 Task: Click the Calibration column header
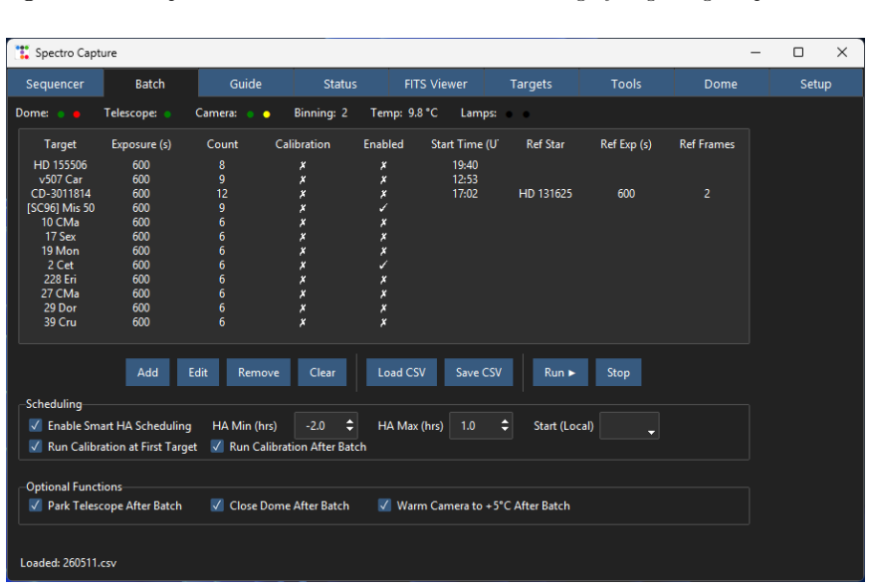point(303,144)
